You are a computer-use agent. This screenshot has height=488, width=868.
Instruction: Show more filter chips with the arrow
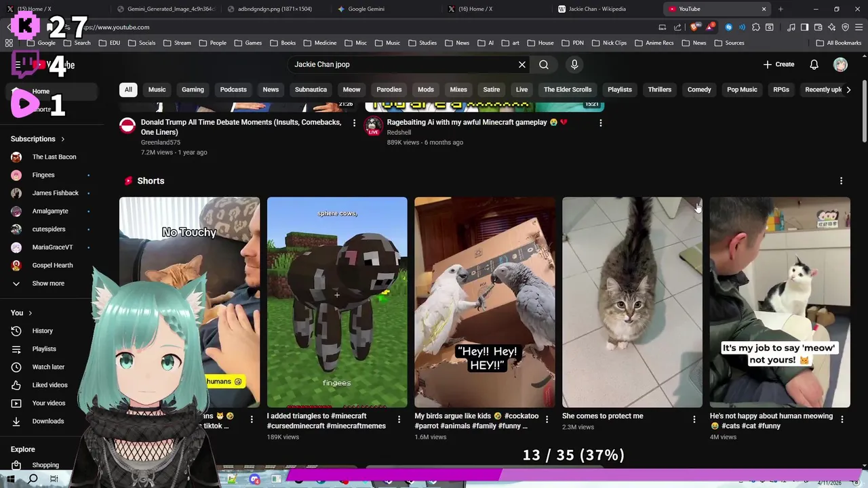coord(848,89)
